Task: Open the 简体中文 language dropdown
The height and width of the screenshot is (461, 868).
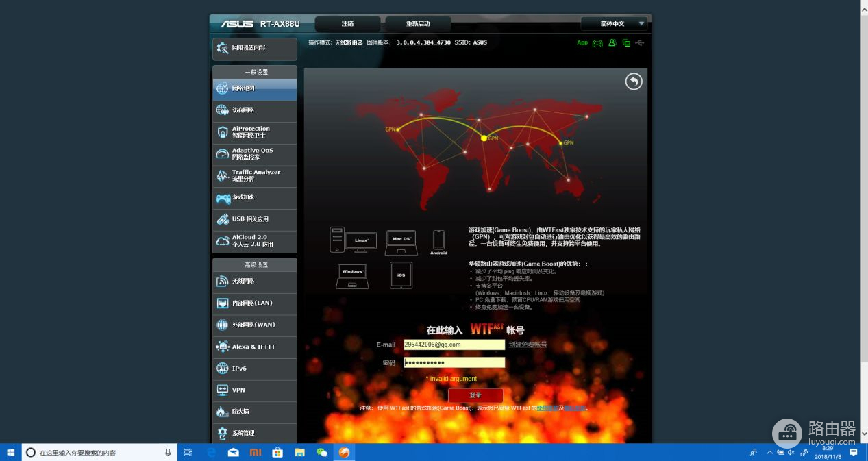Action: pyautogui.click(x=614, y=24)
